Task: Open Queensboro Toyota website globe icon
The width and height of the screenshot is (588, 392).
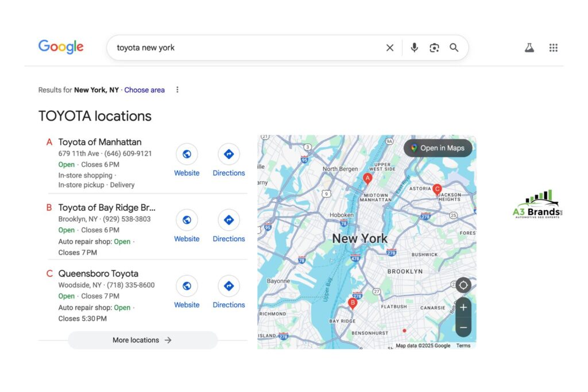Action: [x=187, y=286]
